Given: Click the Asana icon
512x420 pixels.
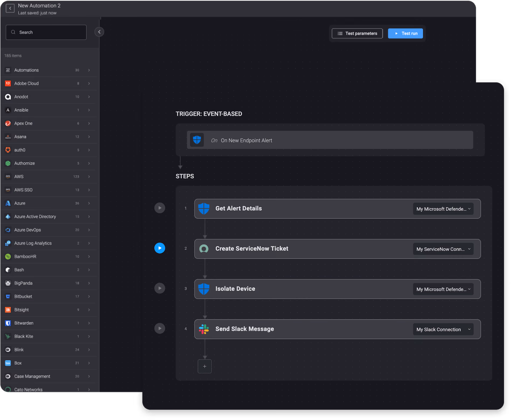Looking at the screenshot, I should (x=8, y=137).
